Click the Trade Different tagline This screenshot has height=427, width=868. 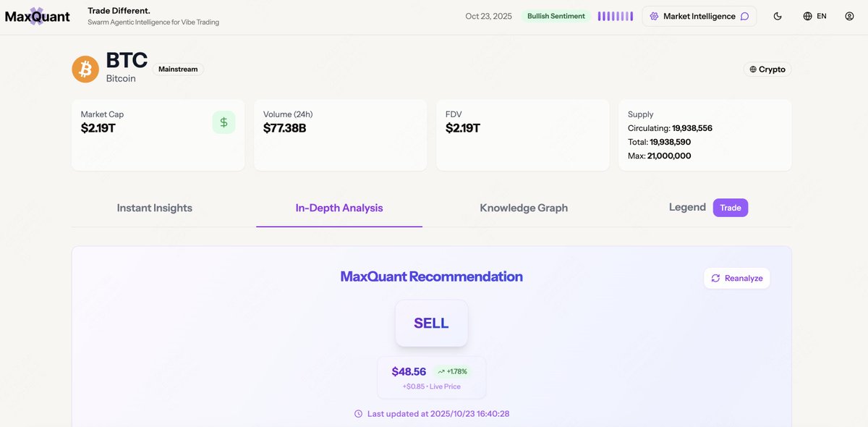119,11
